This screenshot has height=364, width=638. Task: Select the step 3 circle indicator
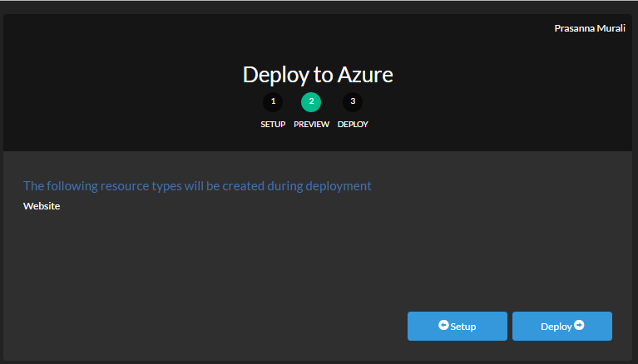353,102
